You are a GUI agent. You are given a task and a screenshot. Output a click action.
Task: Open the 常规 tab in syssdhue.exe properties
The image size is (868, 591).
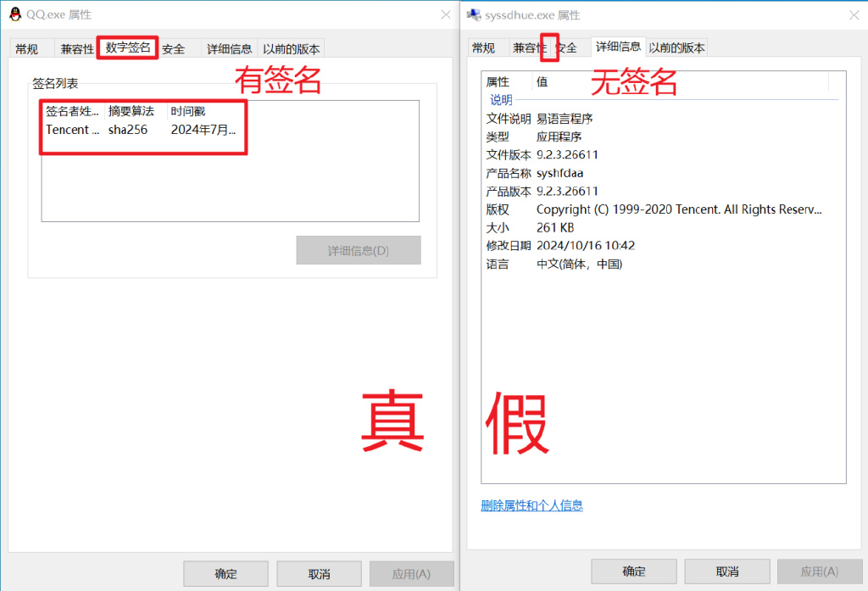483,48
